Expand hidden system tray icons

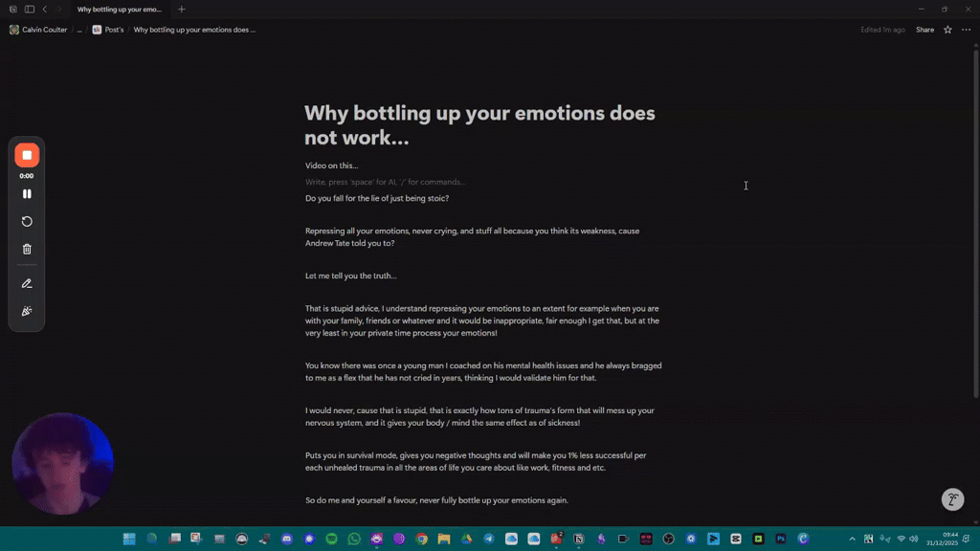point(853,539)
